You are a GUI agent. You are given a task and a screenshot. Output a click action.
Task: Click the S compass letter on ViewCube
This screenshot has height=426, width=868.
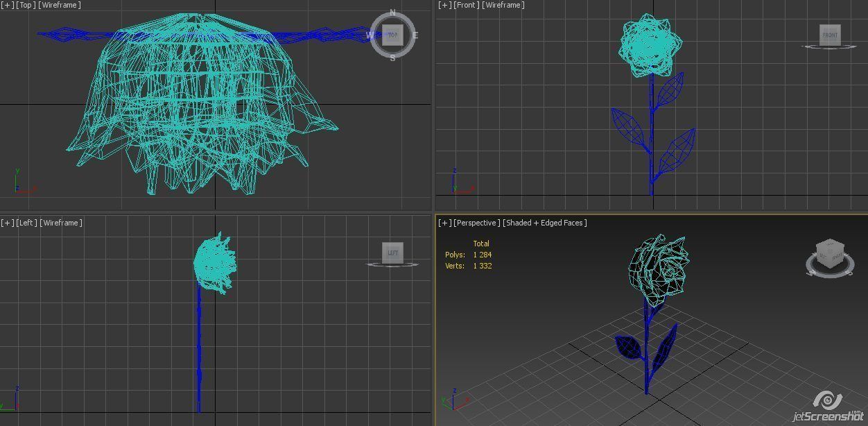point(392,58)
